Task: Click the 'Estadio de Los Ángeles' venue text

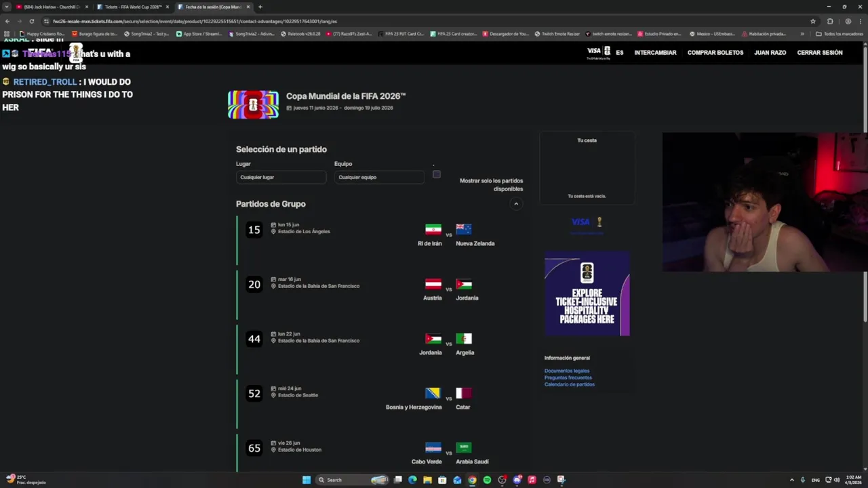Action: click(x=304, y=232)
